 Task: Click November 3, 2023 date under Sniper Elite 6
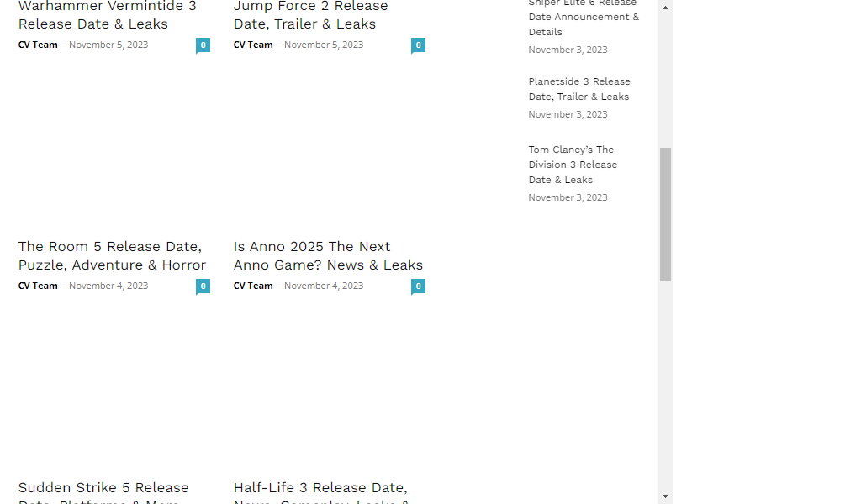tap(568, 50)
